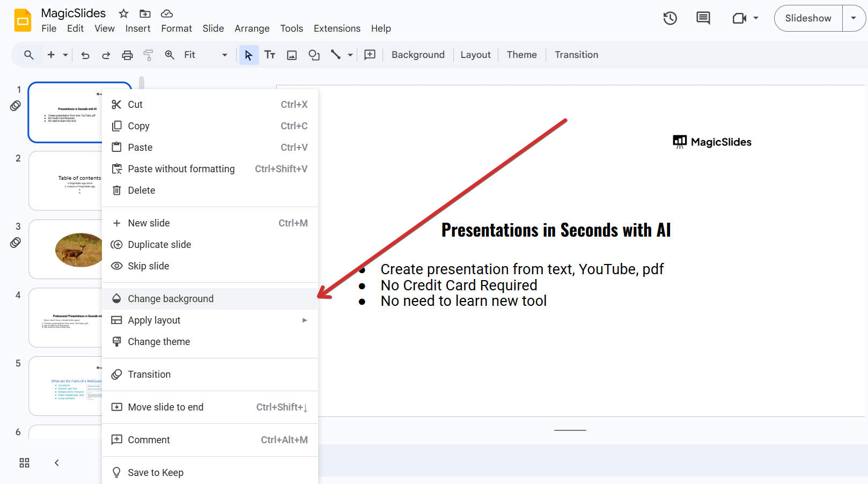This screenshot has width=868, height=484.
Task: Open the meeting camera dropdown arrow
Action: click(756, 18)
